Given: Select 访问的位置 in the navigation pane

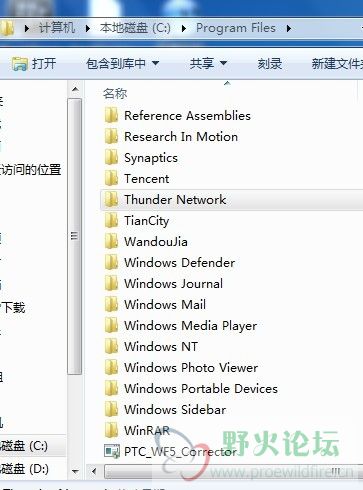Looking at the screenshot, I should pos(31,170).
